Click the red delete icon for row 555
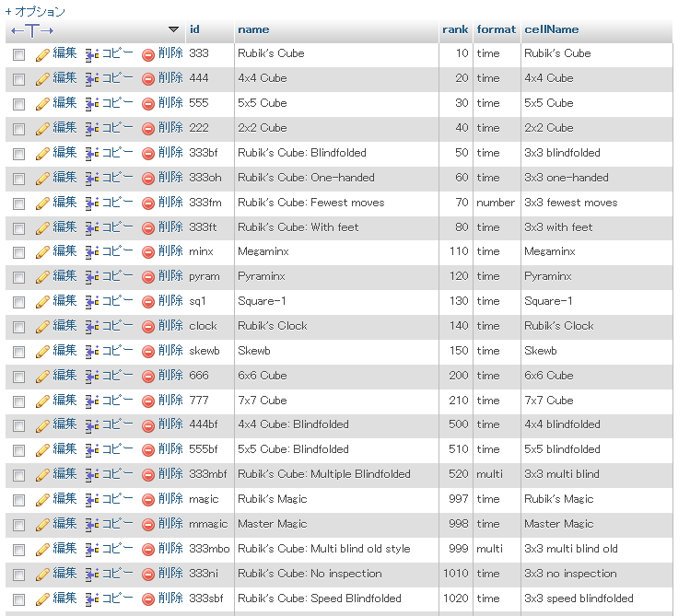Screen dimensions: 690x616 [148, 105]
